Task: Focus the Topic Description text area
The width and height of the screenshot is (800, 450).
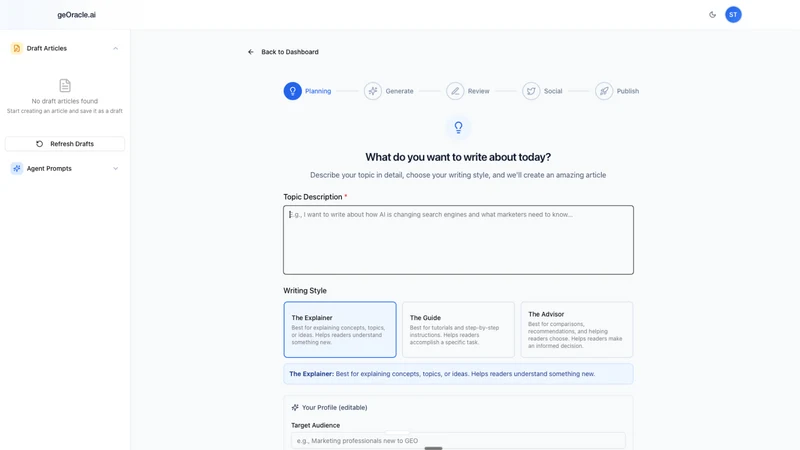Action: tap(458, 240)
